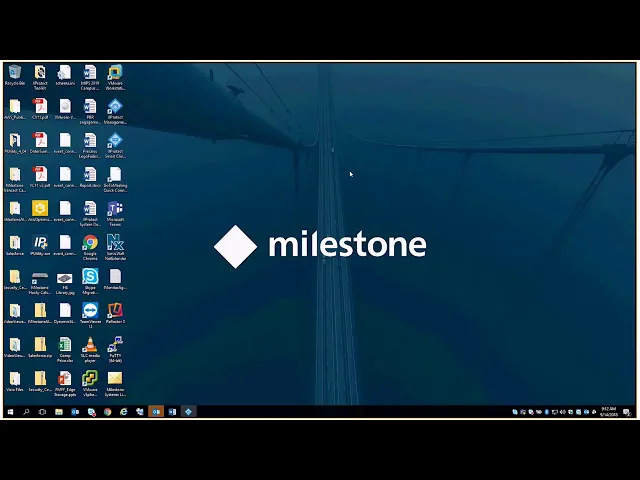Launch the Google Chrome desktop shortcut
Viewport: 640px width, 480px height.
coord(90,247)
